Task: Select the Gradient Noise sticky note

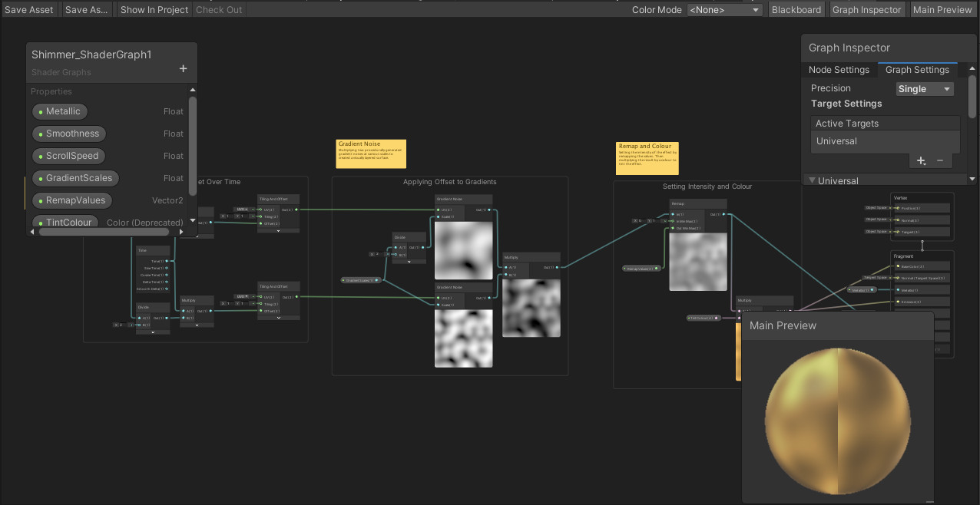Action: 371,153
